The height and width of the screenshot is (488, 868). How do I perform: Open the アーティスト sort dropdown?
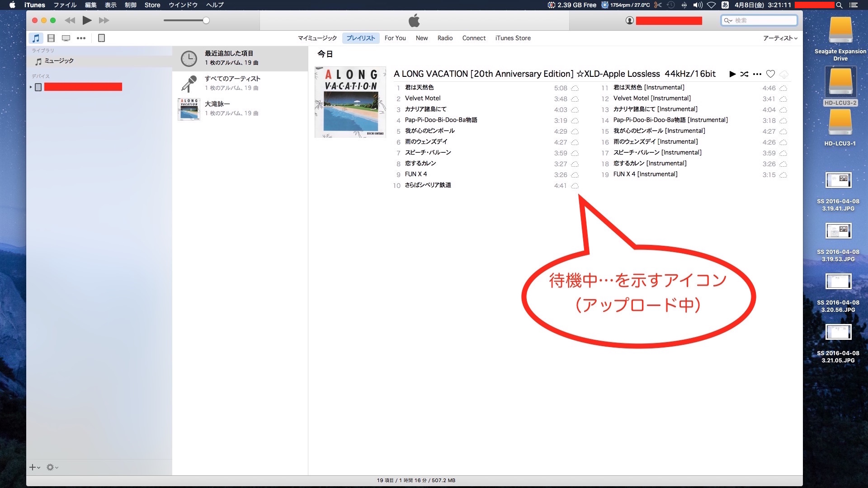click(x=780, y=38)
